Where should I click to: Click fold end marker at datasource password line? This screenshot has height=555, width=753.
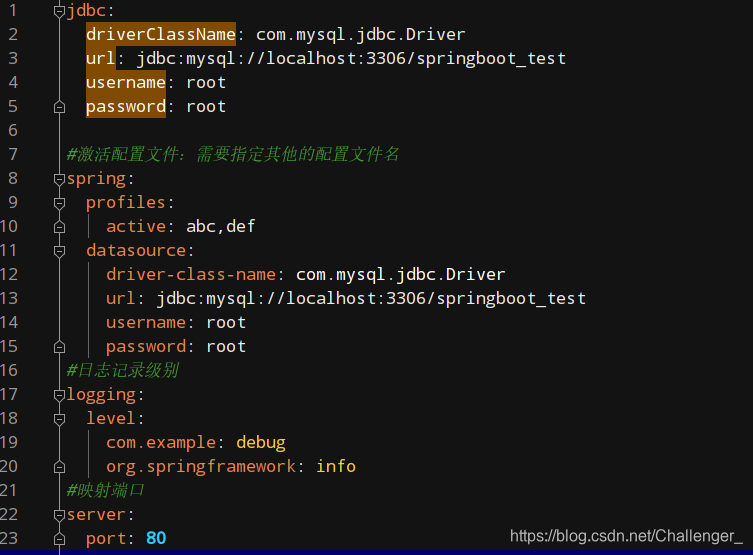[59, 347]
